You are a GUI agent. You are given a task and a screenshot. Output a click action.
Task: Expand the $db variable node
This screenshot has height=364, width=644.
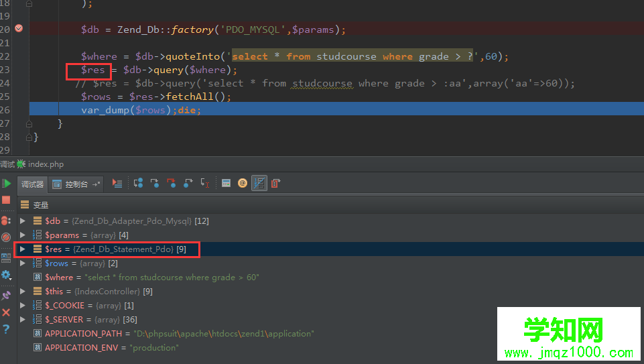[23, 221]
